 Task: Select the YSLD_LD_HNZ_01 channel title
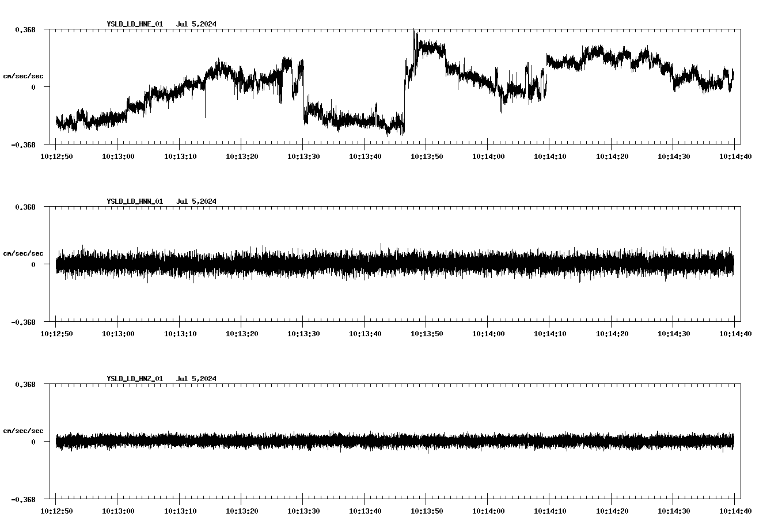(134, 379)
